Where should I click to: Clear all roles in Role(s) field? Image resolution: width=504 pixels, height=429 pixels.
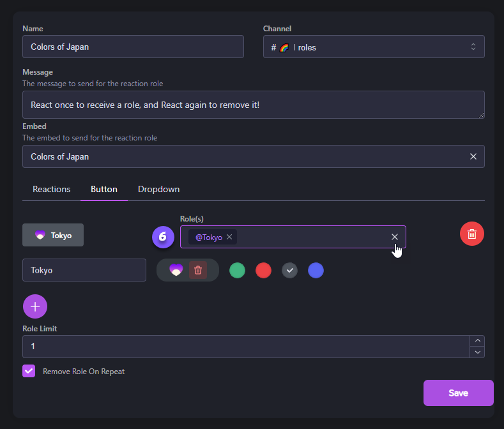click(394, 237)
